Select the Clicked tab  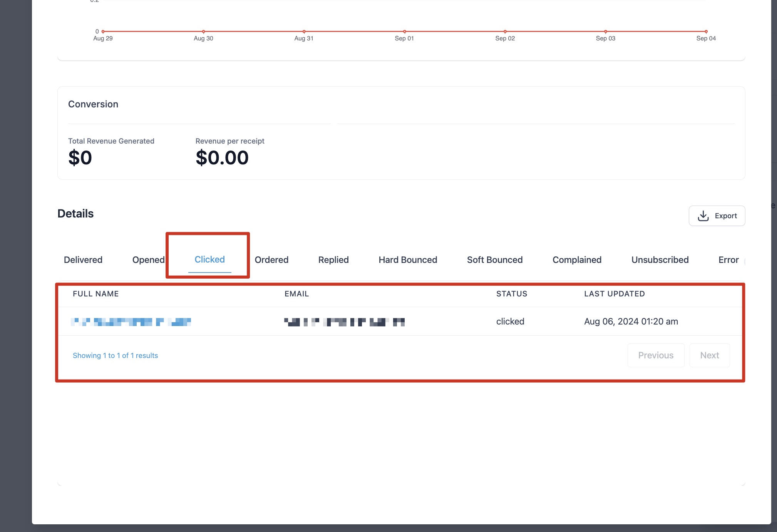(x=209, y=259)
